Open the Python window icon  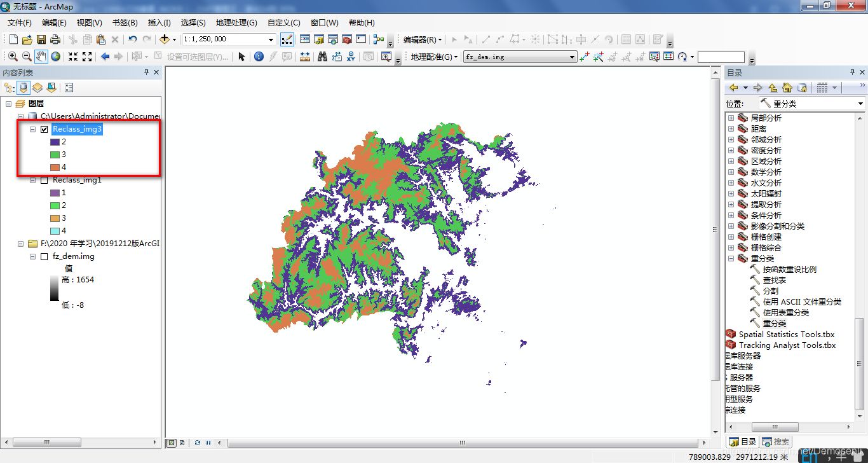tap(361, 39)
